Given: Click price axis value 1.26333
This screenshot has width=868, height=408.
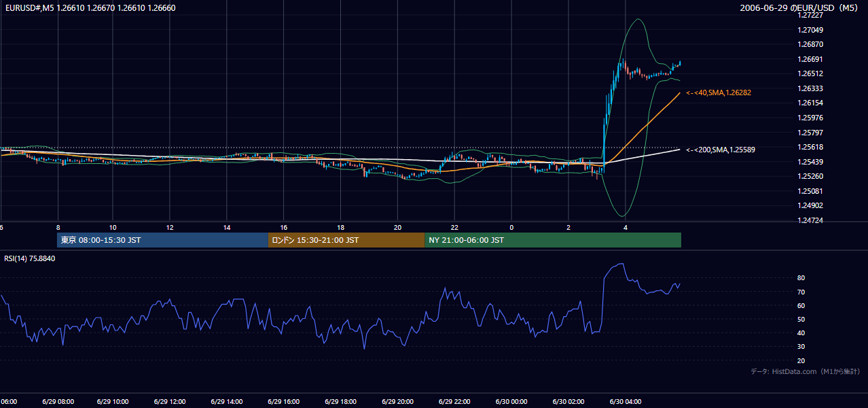Looking at the screenshot, I should click(810, 88).
